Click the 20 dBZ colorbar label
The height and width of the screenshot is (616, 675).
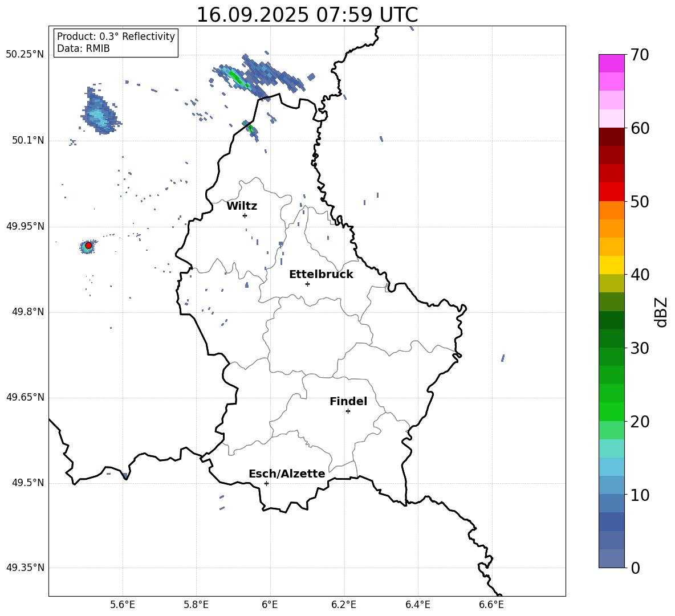(640, 422)
